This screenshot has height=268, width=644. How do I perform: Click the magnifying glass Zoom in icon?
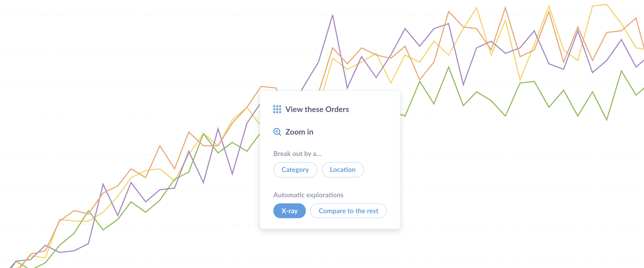tap(277, 132)
